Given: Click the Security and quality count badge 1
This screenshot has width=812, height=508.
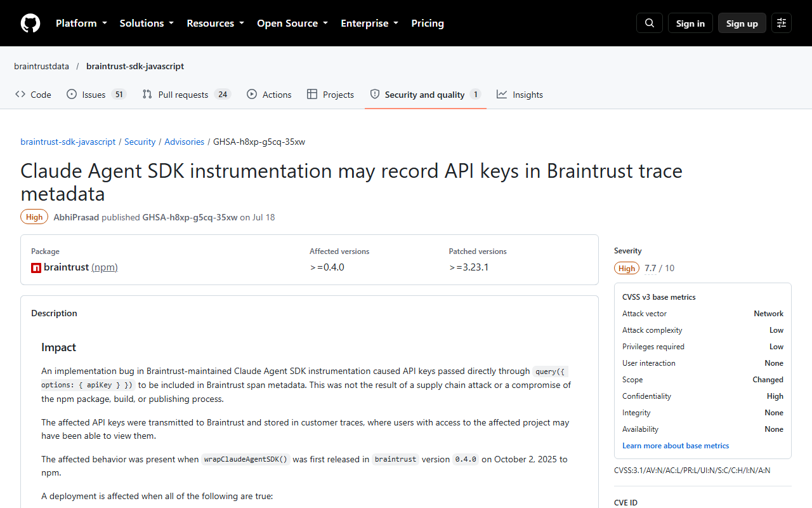Looking at the screenshot, I should (x=475, y=94).
